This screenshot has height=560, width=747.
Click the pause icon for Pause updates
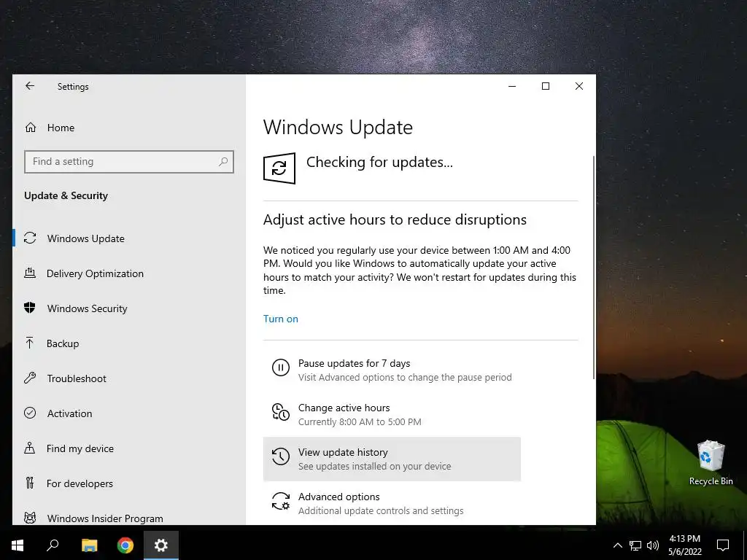(x=281, y=367)
